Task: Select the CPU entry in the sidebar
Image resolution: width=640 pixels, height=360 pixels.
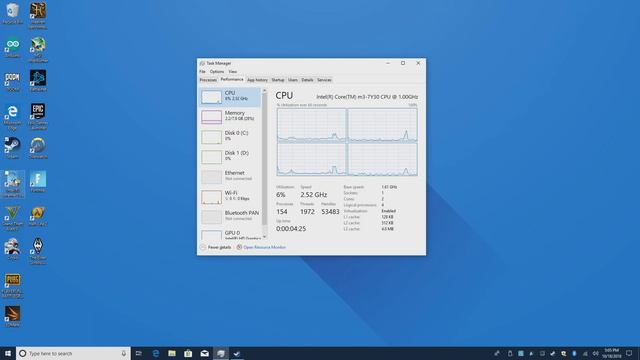Action: [x=230, y=97]
